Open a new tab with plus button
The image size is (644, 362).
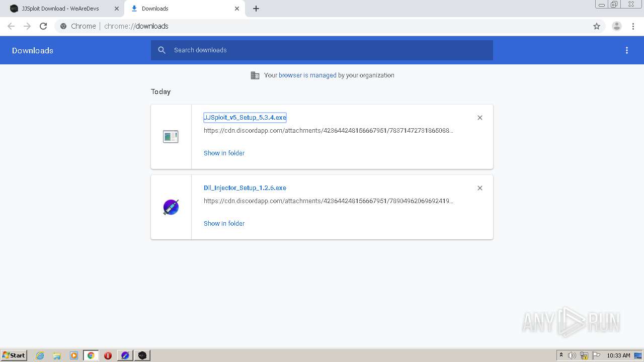256,9
